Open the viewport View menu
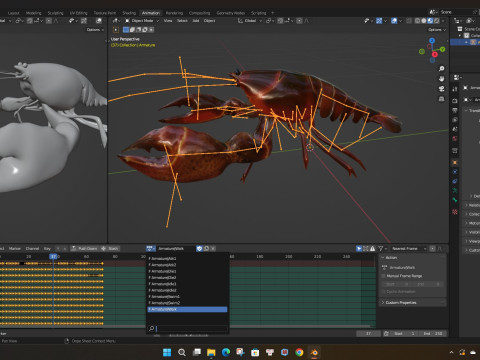The height and width of the screenshot is (360, 480). (168, 21)
